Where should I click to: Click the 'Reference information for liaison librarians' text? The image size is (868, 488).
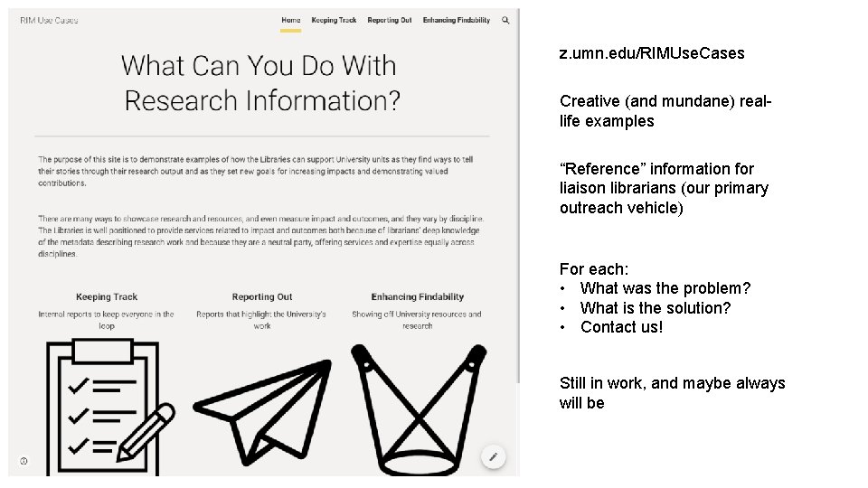click(x=664, y=188)
